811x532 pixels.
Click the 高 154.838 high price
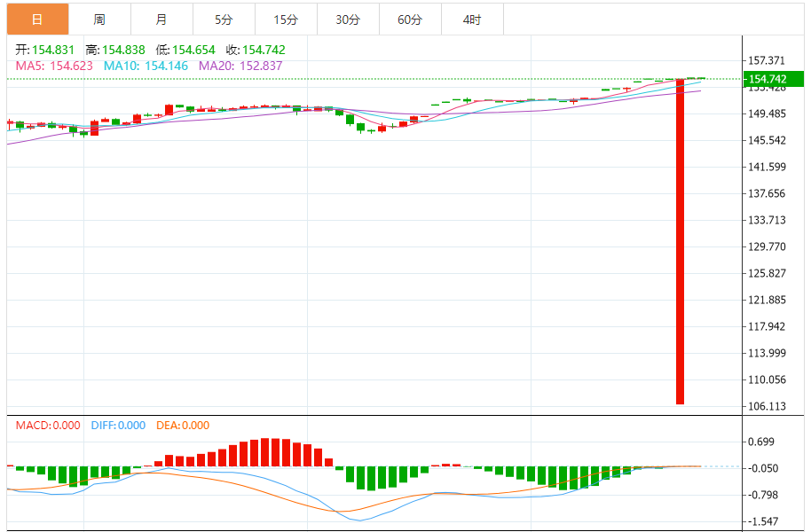pos(115,51)
